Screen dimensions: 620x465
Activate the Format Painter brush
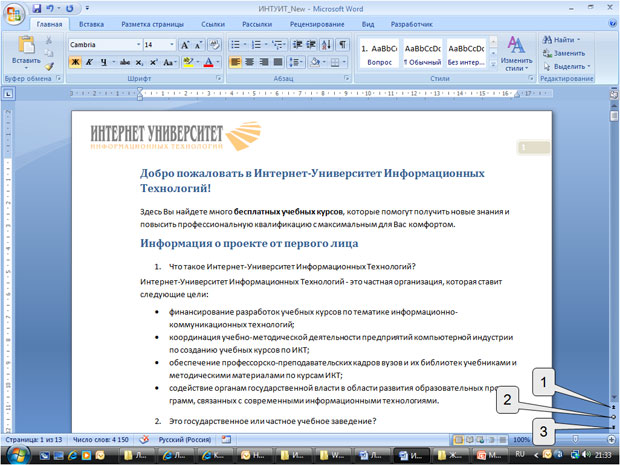click(x=49, y=66)
